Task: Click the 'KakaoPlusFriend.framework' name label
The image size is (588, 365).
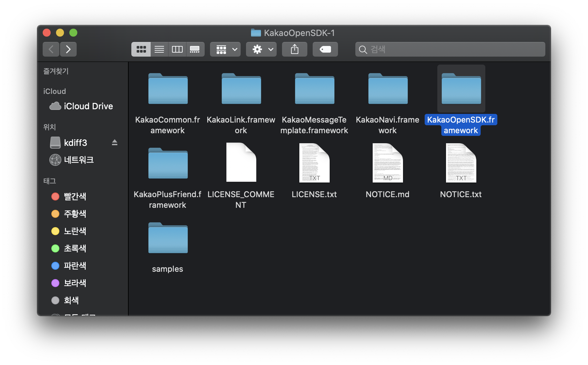Action: pos(168,200)
